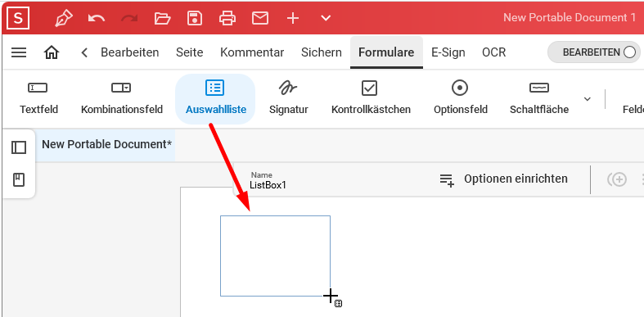Select the Kontrollkästchen checkbox tool

coord(371,97)
